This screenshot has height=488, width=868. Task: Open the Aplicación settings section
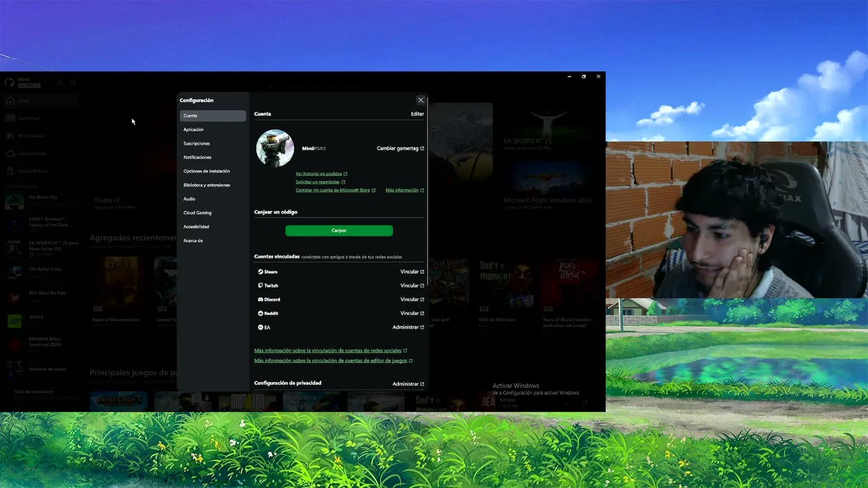pos(213,129)
